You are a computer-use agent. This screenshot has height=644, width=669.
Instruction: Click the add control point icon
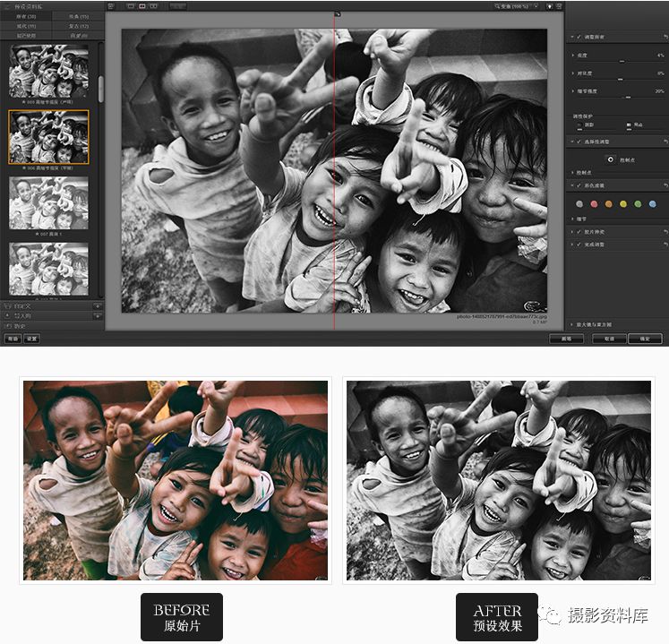pos(611,159)
